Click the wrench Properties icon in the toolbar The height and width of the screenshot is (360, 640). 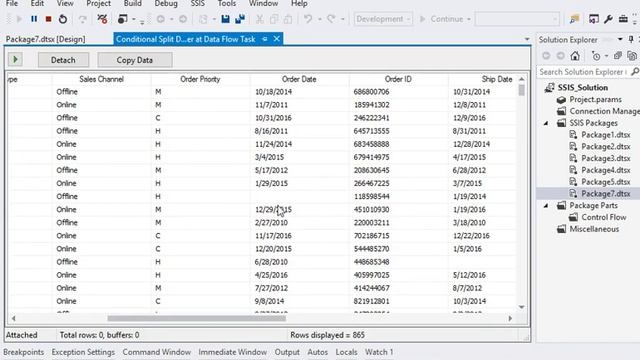(608, 19)
